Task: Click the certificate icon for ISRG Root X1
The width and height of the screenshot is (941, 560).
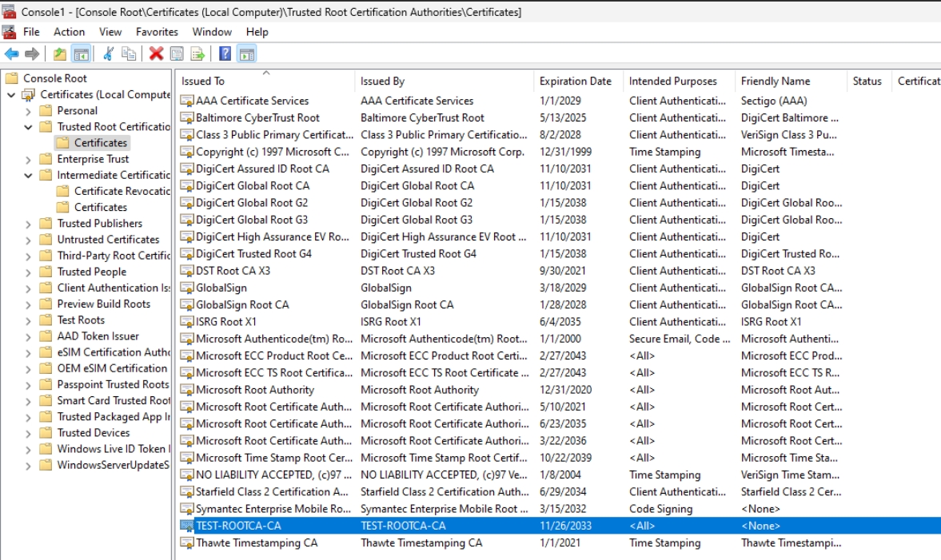Action: tap(187, 322)
